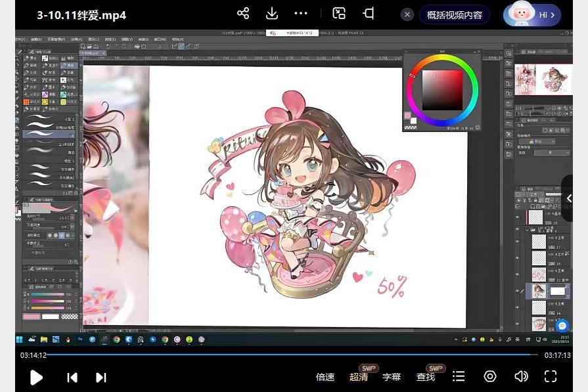Share the video with the share icon

[243, 14]
